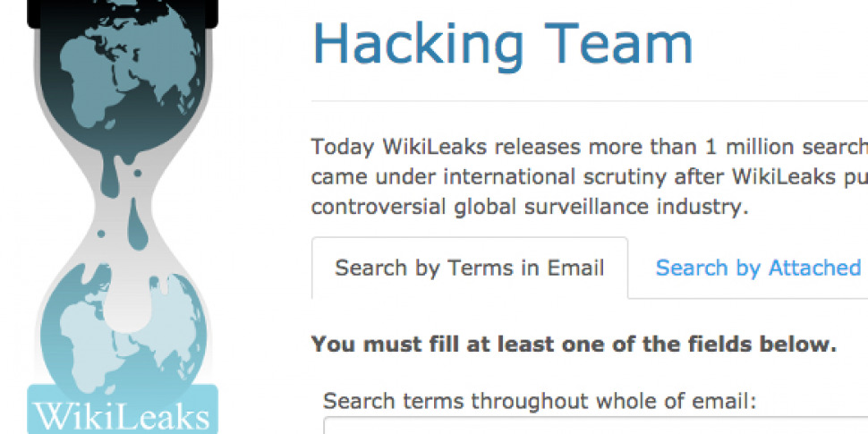Click the 'came under international scrutiny' line

pos(589,177)
